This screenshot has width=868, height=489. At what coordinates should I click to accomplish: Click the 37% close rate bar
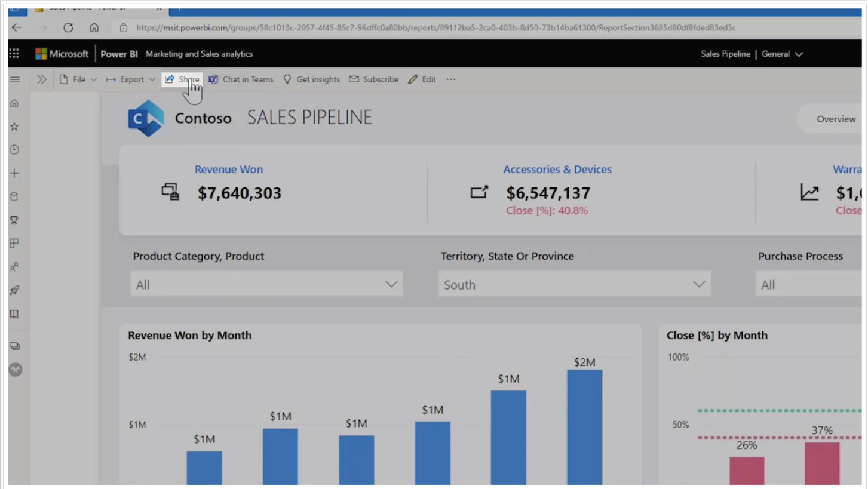pyautogui.click(x=822, y=463)
